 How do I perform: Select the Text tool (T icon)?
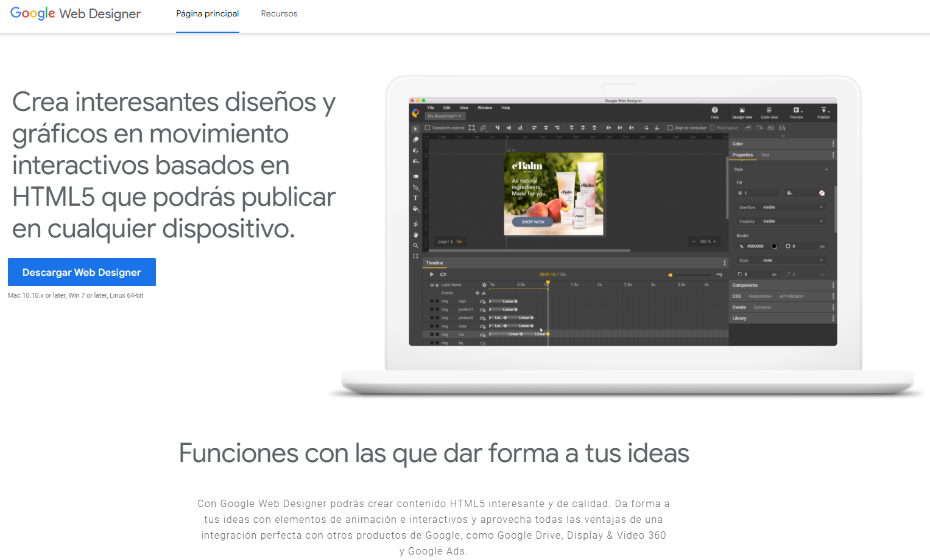click(415, 198)
